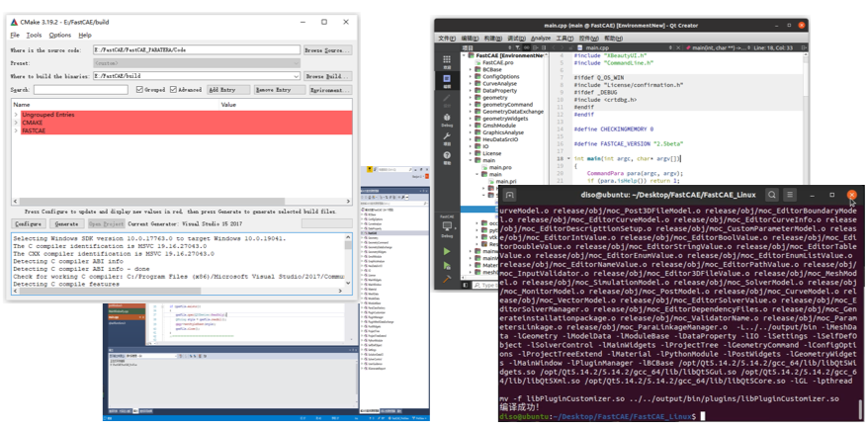Click the Type to locate field in Qt Creator
This screenshot has width=868, height=429.
coord(486,285)
